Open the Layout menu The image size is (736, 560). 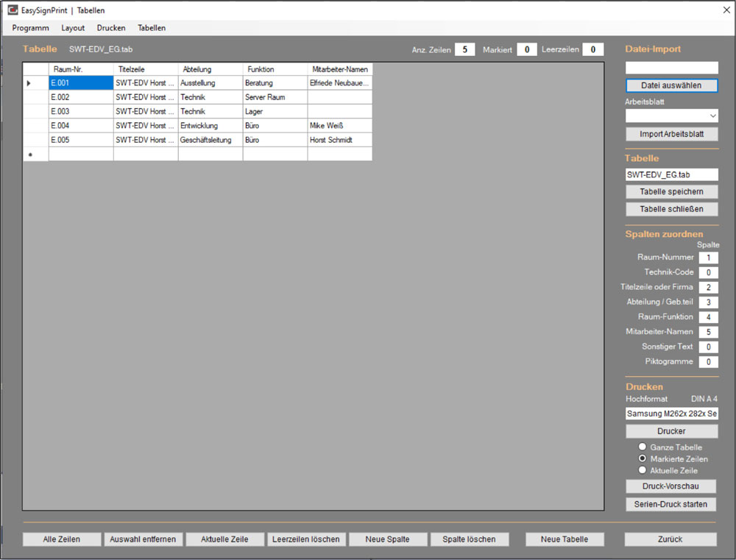click(x=73, y=28)
